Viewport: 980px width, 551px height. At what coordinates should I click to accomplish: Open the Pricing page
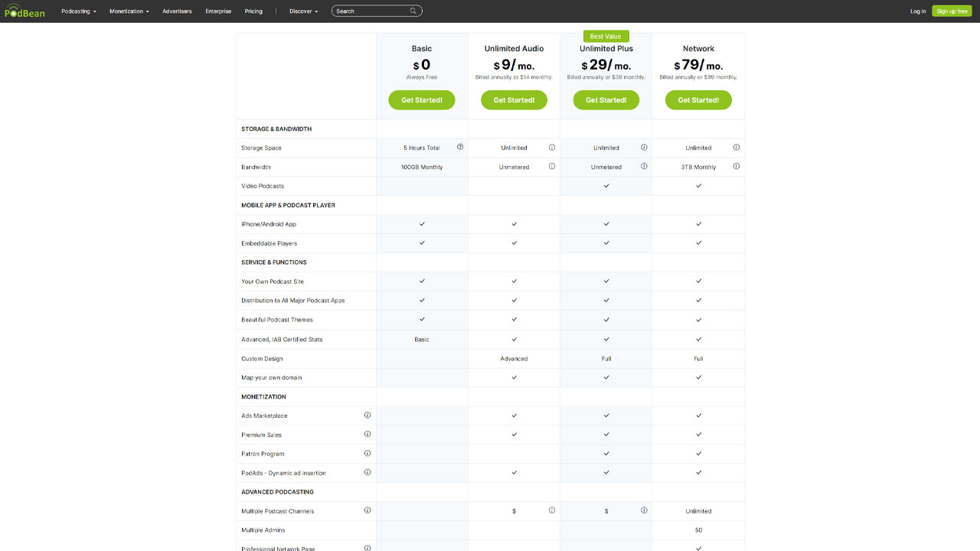pyautogui.click(x=253, y=11)
